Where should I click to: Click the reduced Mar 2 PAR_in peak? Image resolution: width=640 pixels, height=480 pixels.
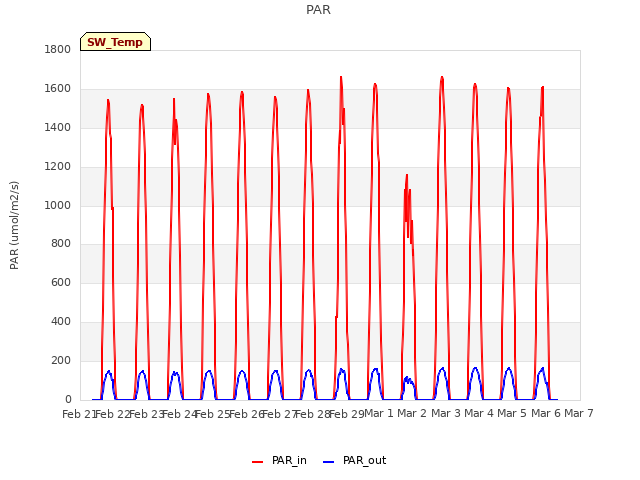[x=407, y=176]
